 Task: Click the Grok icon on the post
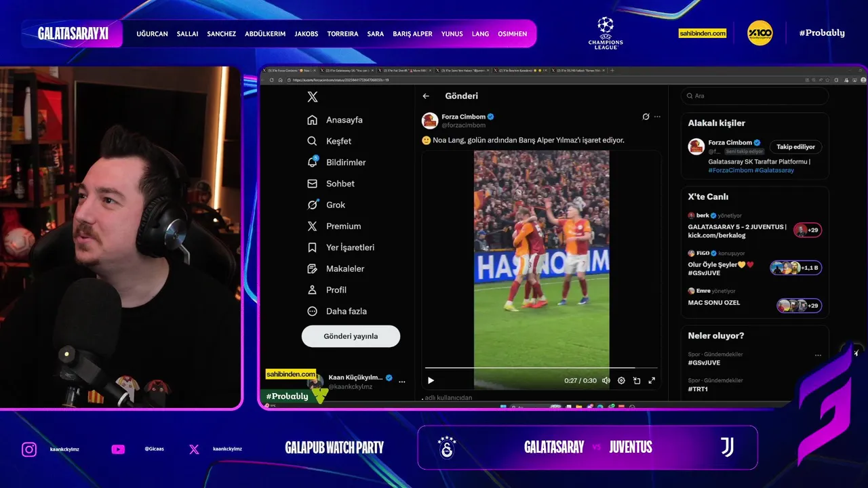pyautogui.click(x=646, y=117)
